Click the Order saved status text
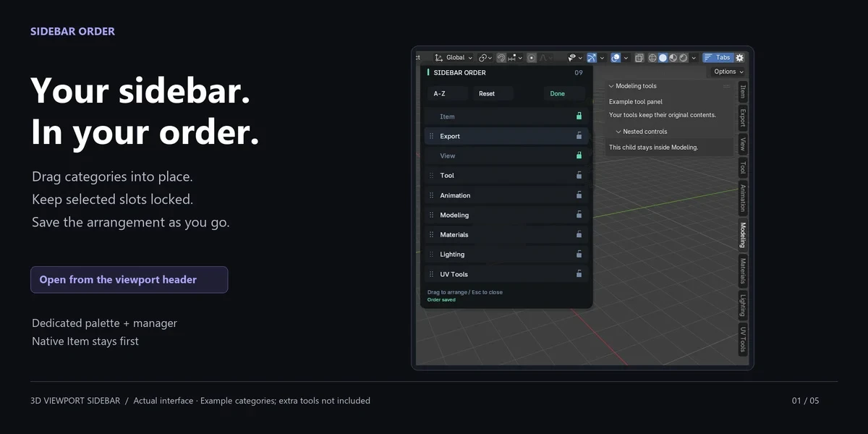 coord(441,299)
